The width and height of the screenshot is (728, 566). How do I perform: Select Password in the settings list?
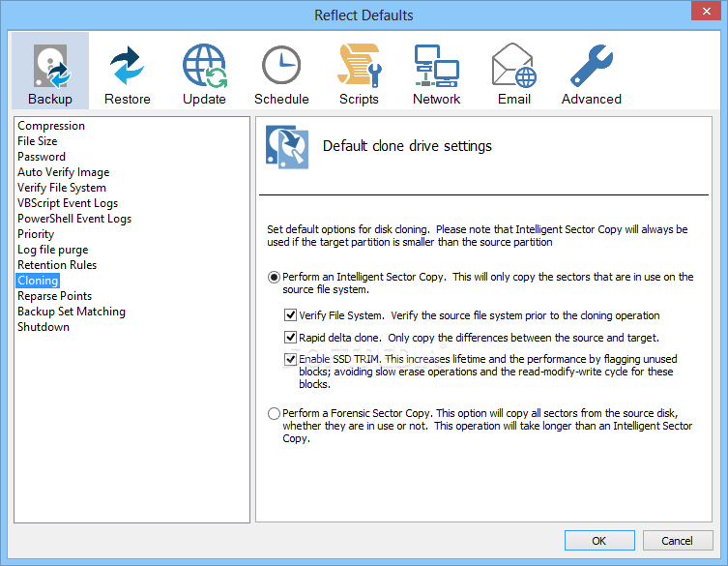(42, 157)
